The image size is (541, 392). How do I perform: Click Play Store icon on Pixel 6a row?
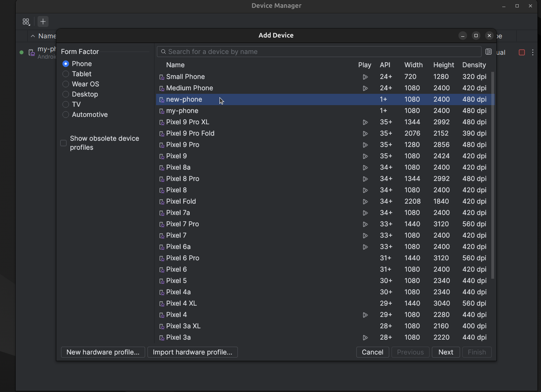[x=365, y=247]
